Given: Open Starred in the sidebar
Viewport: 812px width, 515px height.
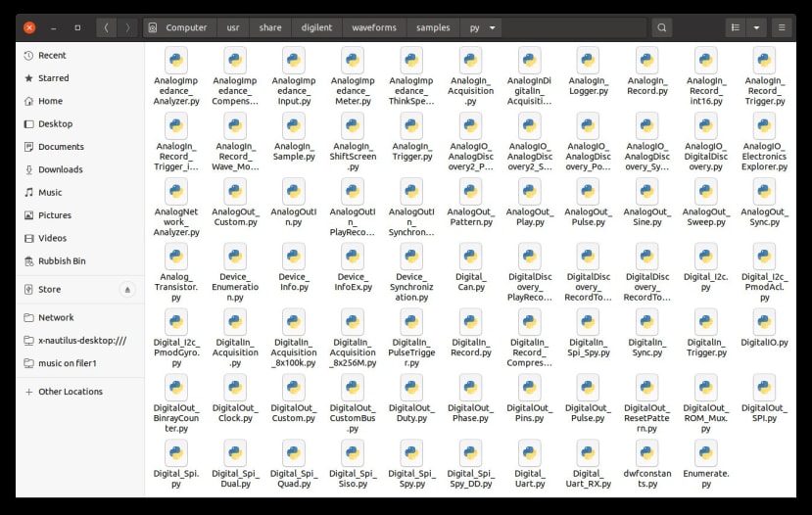Looking at the screenshot, I should pos(80,78).
